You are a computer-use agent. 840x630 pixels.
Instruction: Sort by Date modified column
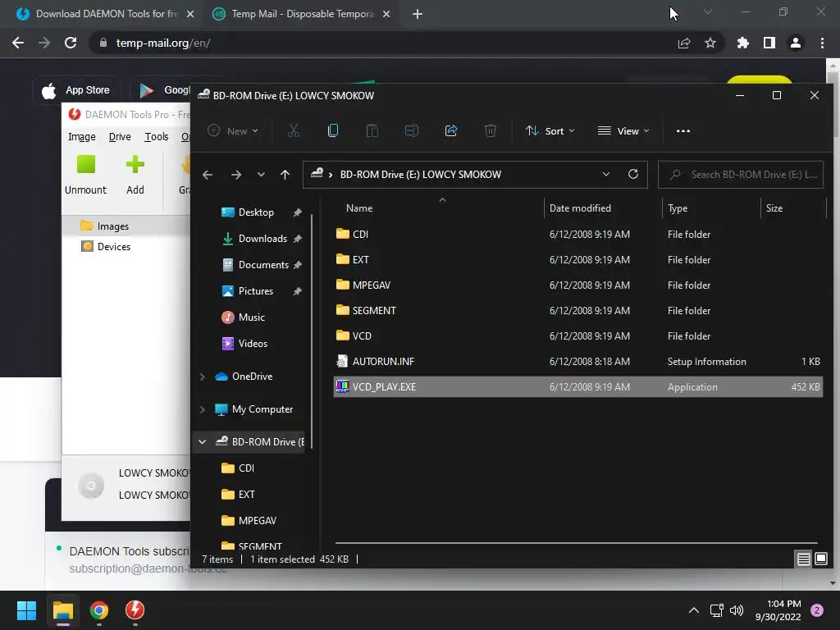[x=603, y=208]
